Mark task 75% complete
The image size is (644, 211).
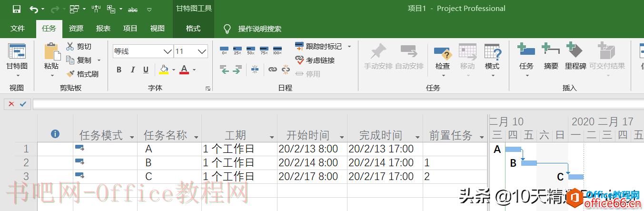264,50
